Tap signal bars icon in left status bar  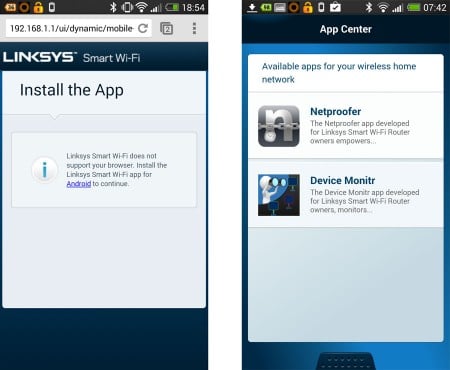click(x=156, y=7)
